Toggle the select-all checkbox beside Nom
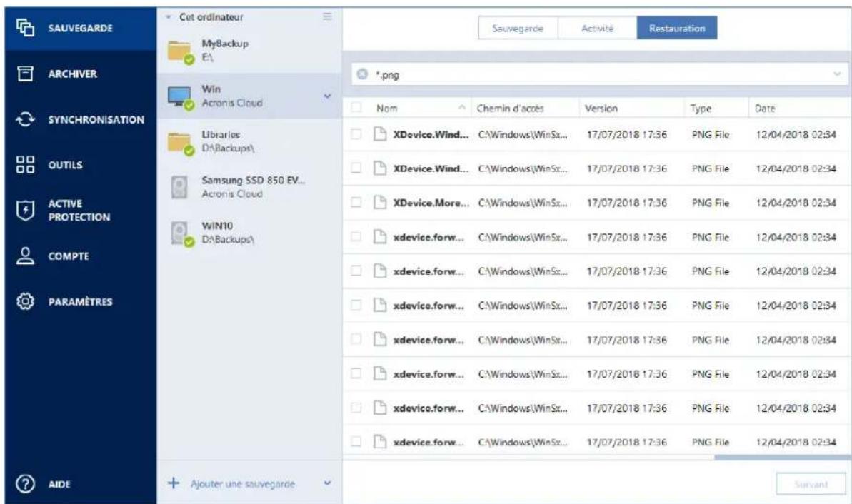This screenshot has width=852, height=504. [x=356, y=107]
